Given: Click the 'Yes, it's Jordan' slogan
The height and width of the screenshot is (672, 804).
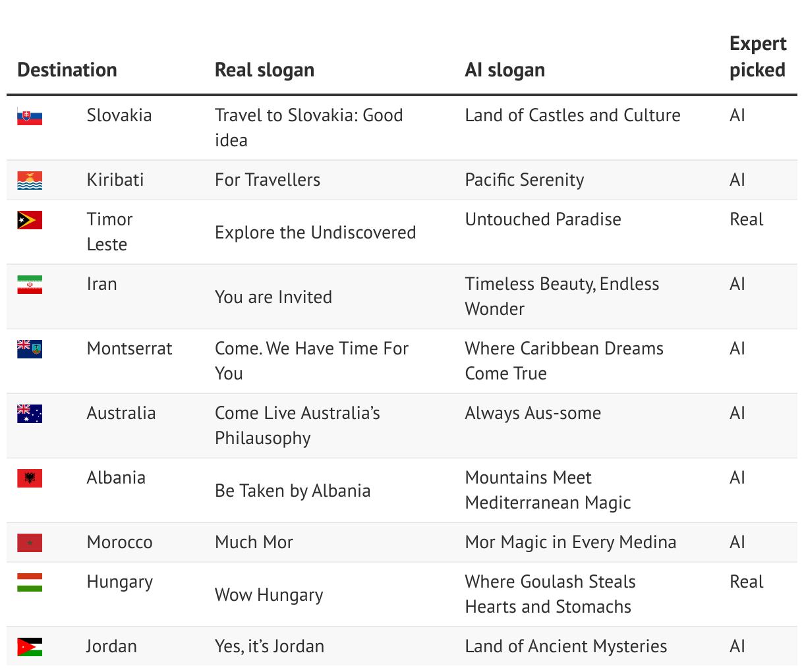Looking at the screenshot, I should [270, 646].
